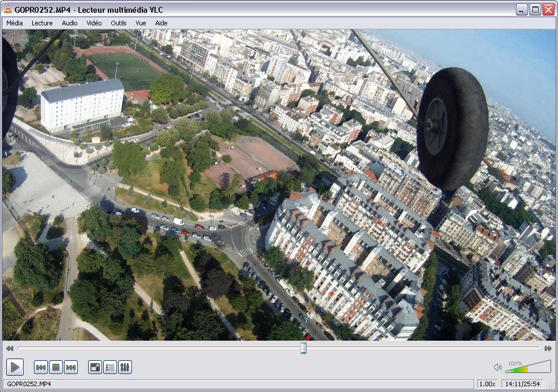Maximize the VLC window
Image resolution: width=558 pixels, height=392 pixels.
[534, 10]
